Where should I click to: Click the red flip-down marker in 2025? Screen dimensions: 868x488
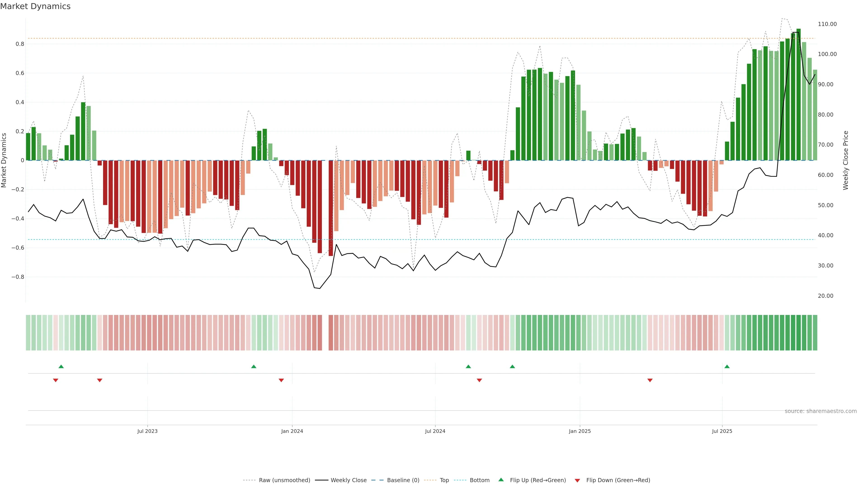(650, 380)
